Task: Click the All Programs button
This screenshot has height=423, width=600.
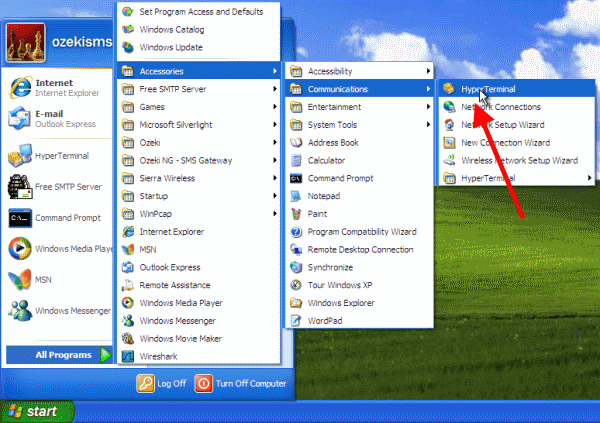Action: (59, 355)
